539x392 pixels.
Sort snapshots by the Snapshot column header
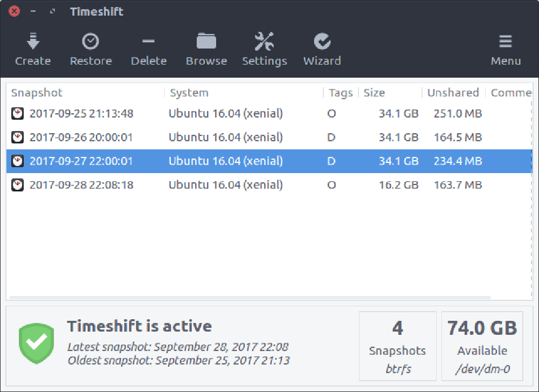[36, 93]
